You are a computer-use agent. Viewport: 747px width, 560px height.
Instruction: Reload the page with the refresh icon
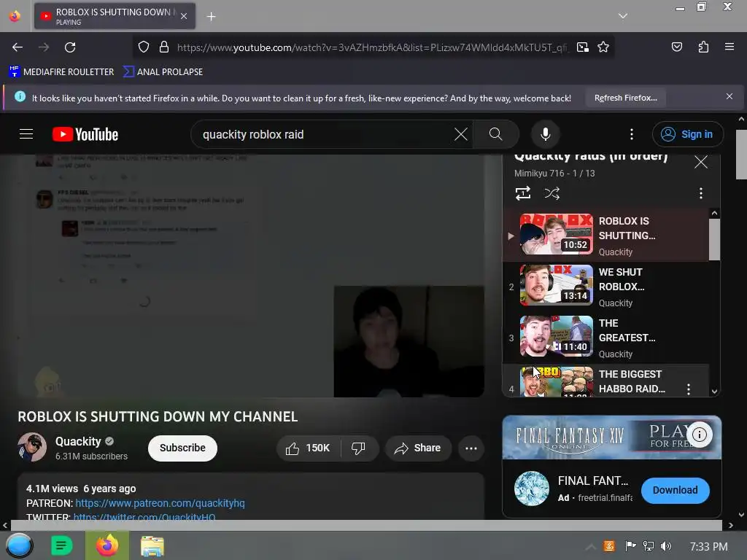pyautogui.click(x=70, y=47)
